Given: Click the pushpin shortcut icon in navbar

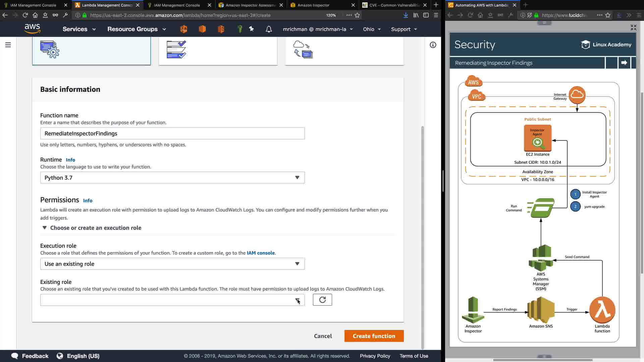Looking at the screenshot, I should click(252, 29).
